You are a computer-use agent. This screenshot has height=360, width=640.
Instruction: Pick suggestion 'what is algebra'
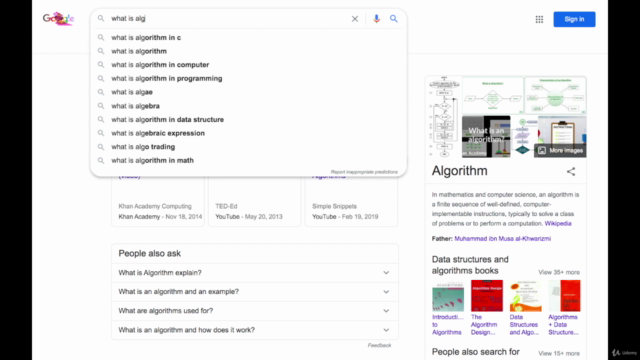pyautogui.click(x=249, y=106)
